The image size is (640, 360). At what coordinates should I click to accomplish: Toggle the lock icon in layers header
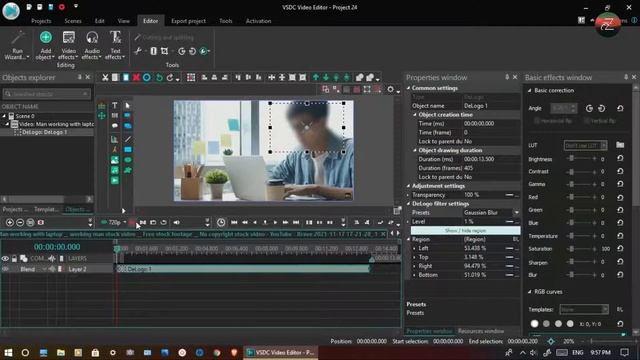point(14,258)
